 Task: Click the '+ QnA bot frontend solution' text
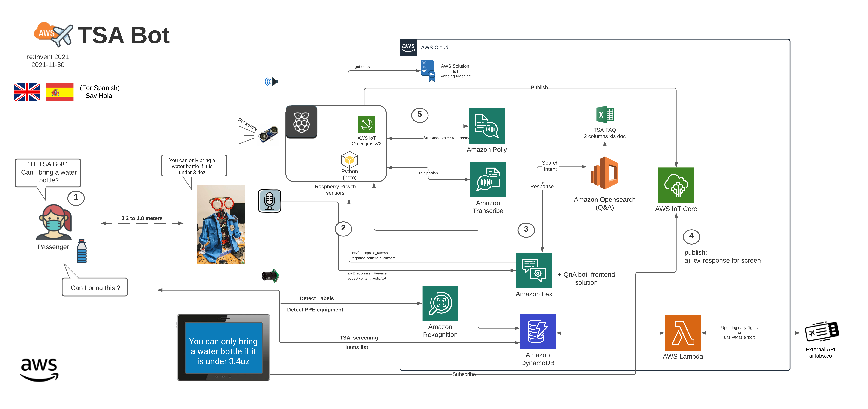coord(586,278)
